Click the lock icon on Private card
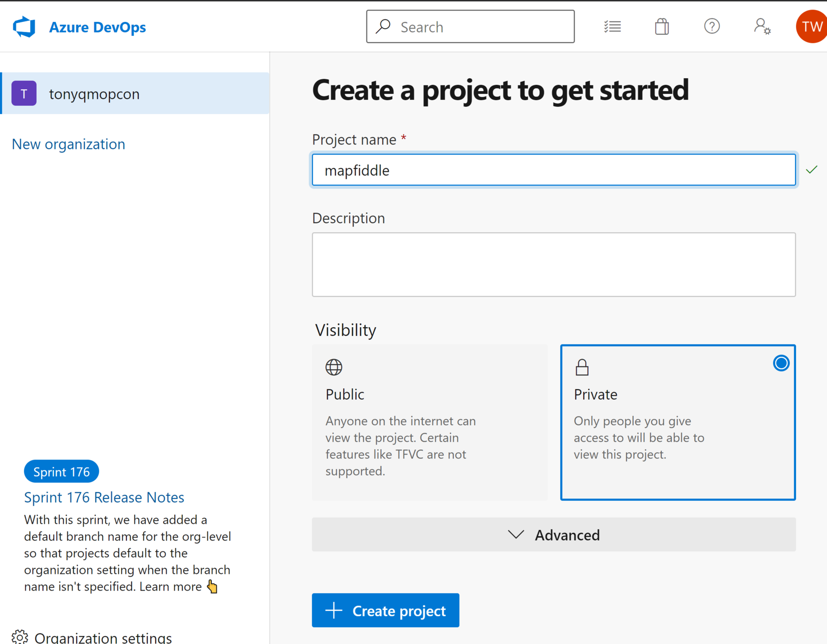The image size is (827, 644). pos(582,367)
